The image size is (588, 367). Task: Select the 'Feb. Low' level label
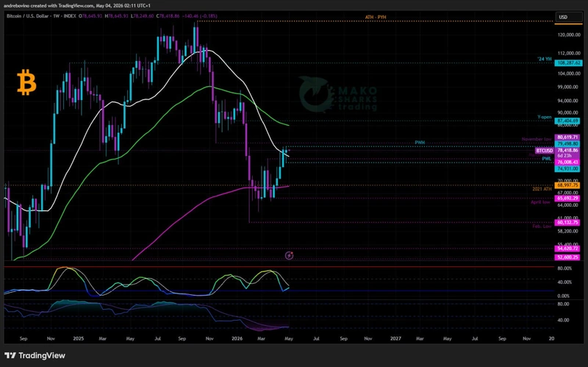(x=542, y=227)
